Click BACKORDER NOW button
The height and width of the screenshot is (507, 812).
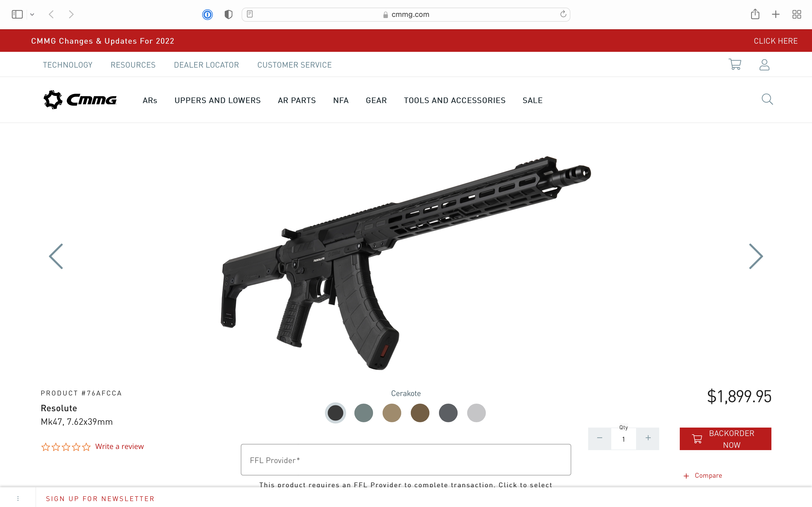(725, 439)
